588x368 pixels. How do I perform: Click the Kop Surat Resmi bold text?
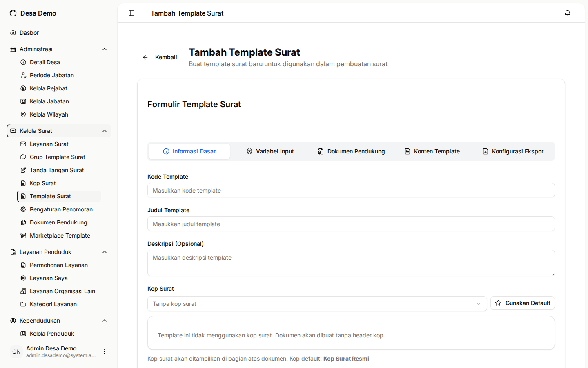[x=346, y=359]
